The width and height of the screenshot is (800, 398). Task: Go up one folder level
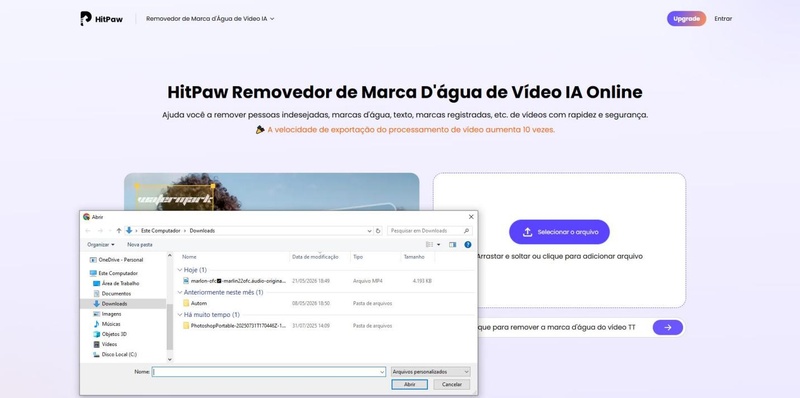pyautogui.click(x=119, y=231)
